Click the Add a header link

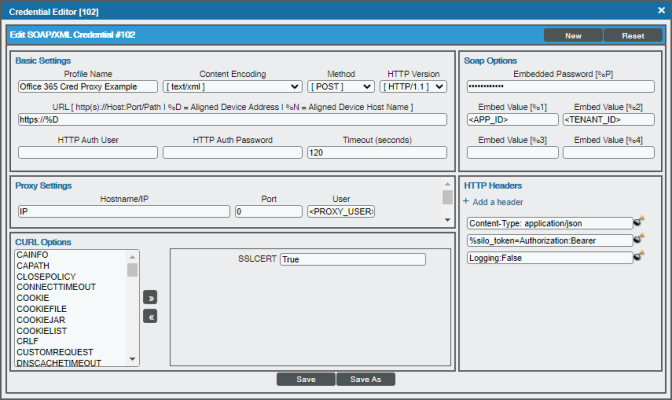point(498,202)
